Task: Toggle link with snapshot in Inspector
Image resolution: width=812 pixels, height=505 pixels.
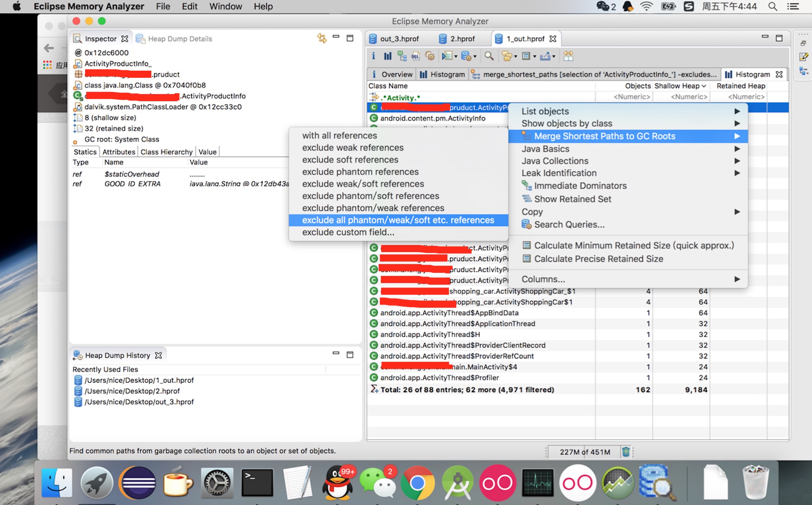Action: point(322,38)
